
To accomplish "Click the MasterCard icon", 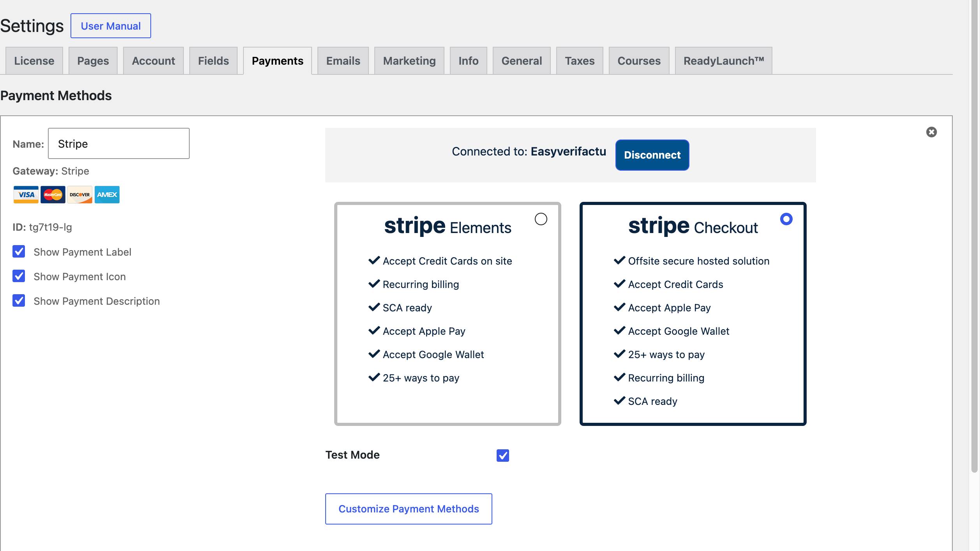I will [x=53, y=194].
